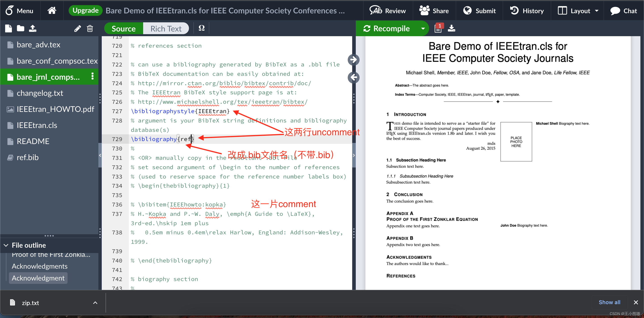Switch to Source tab
The image size is (644, 318).
click(x=123, y=29)
